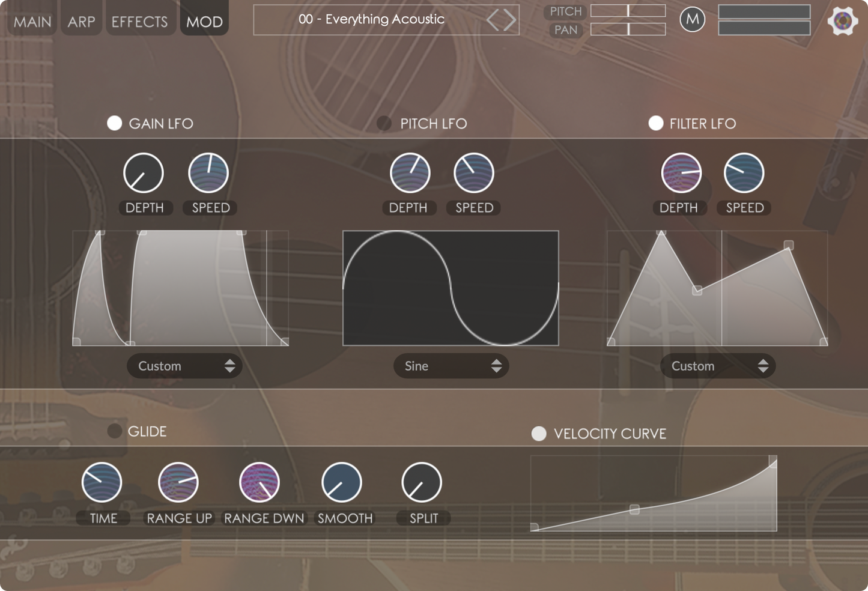Turn on the Glide toggle
This screenshot has height=591, width=868.
[114, 431]
